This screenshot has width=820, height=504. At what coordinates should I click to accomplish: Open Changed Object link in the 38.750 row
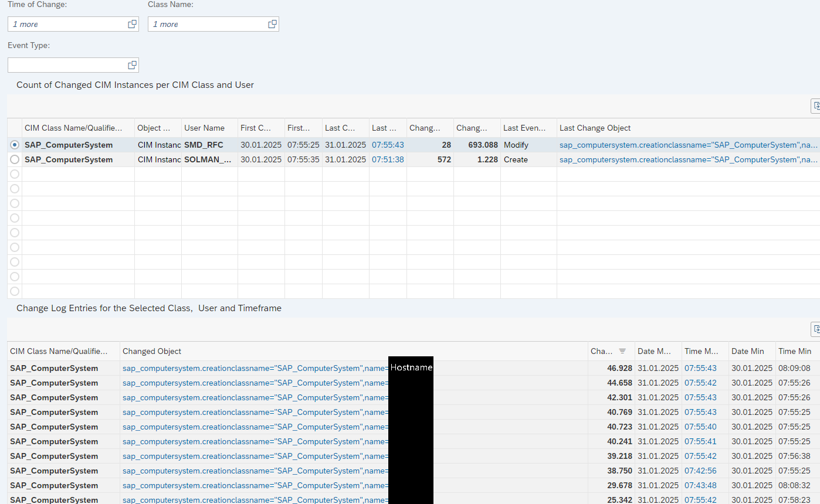coord(255,471)
